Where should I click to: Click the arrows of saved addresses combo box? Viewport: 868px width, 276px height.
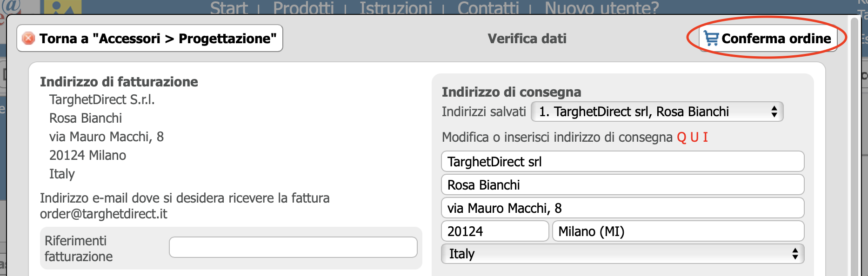[774, 112]
